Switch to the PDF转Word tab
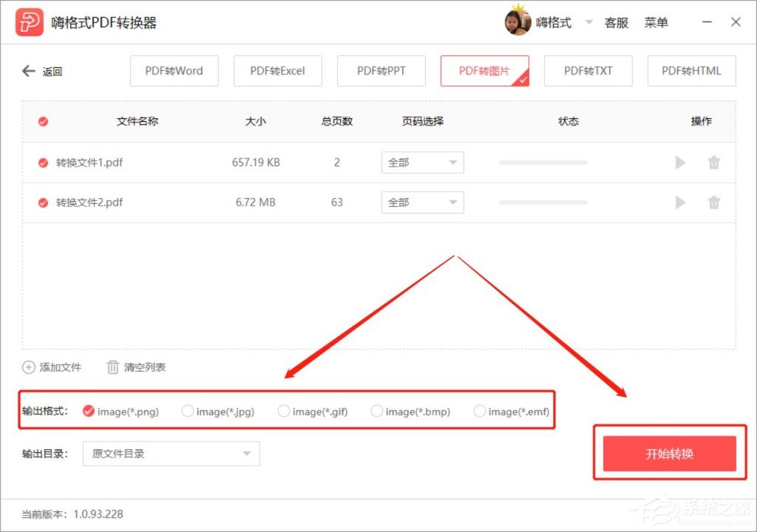The image size is (757, 532). (x=174, y=71)
